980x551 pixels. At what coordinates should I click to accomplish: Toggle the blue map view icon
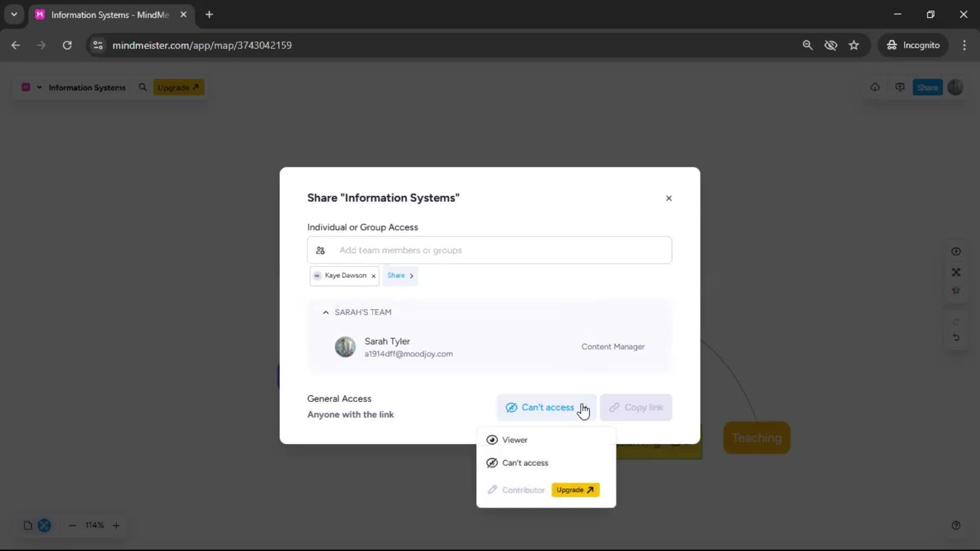coord(44,525)
